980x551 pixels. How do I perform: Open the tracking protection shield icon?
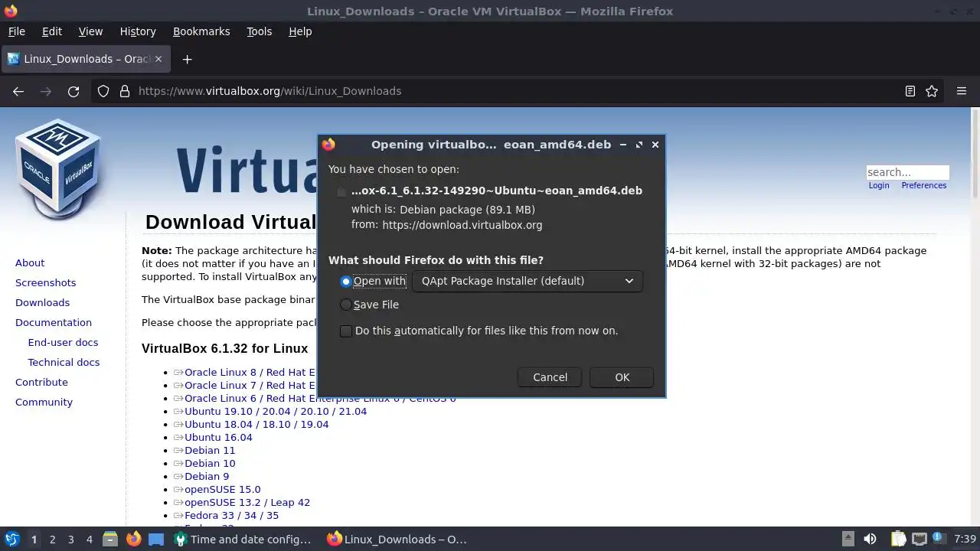coord(103,91)
